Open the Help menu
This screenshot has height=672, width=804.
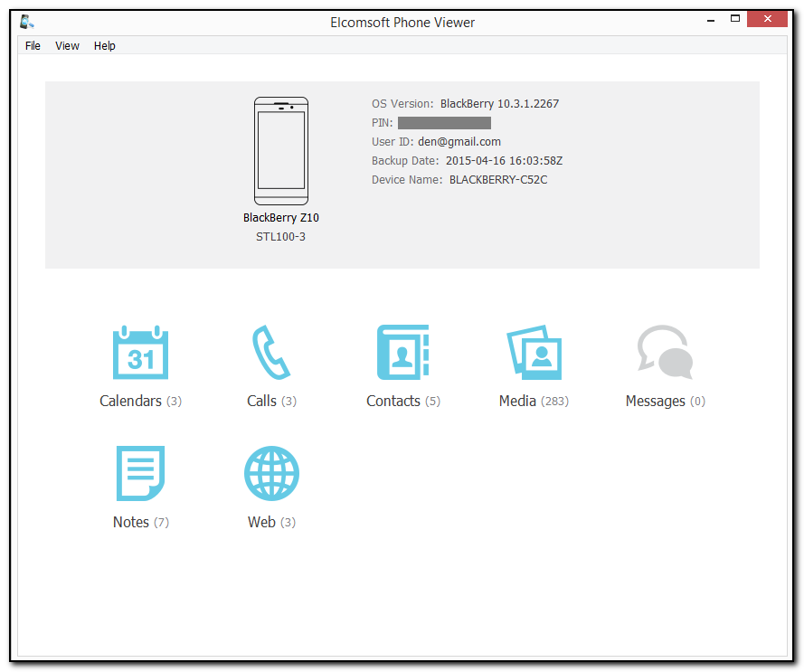(x=105, y=46)
